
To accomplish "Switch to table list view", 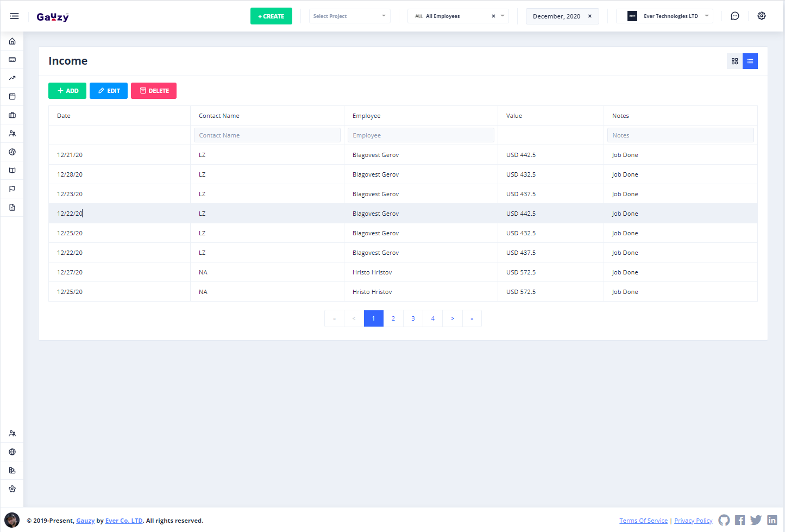I will click(x=750, y=61).
